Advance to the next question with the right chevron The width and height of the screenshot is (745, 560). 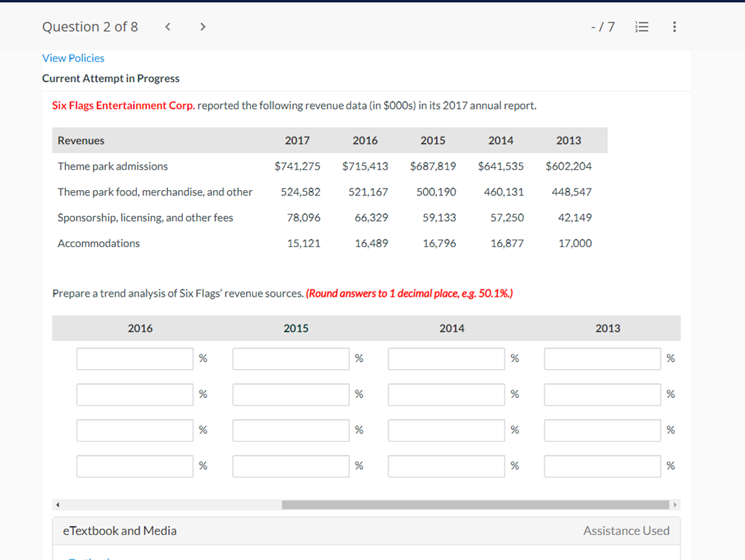click(202, 26)
